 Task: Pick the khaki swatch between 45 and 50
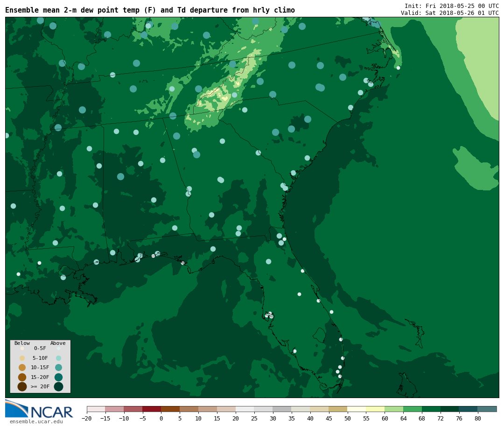pos(338,409)
